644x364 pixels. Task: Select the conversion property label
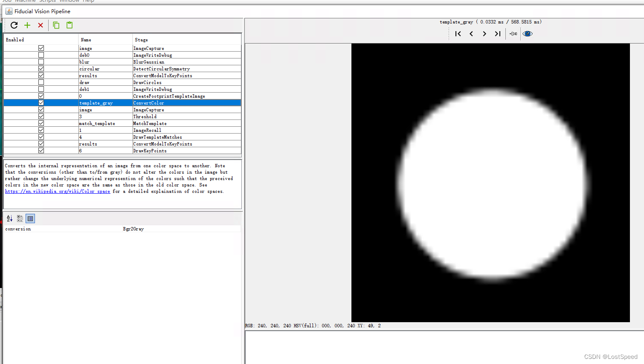(x=18, y=229)
